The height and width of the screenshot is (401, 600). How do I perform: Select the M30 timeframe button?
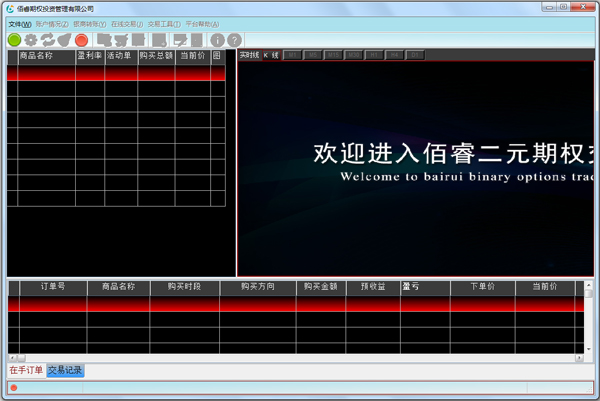click(354, 55)
